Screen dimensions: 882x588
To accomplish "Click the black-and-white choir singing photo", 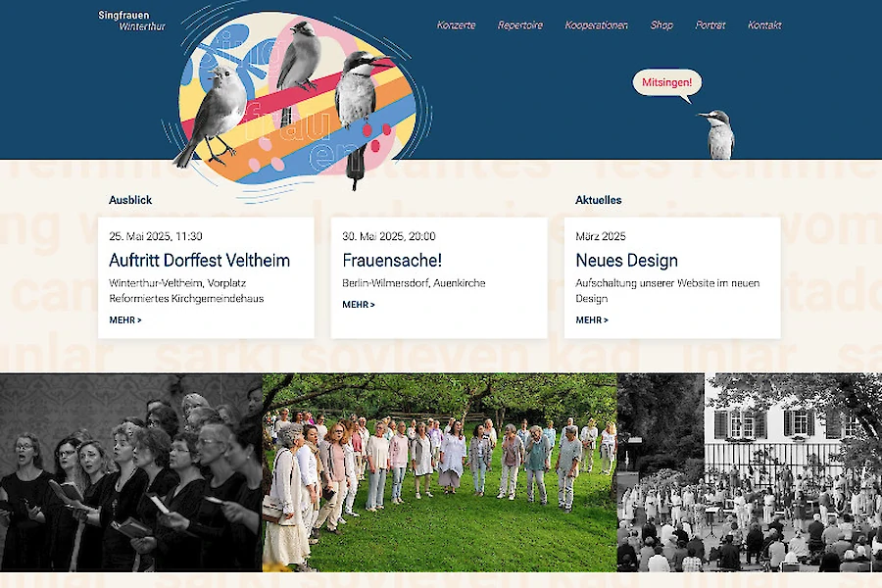I will [x=131, y=472].
